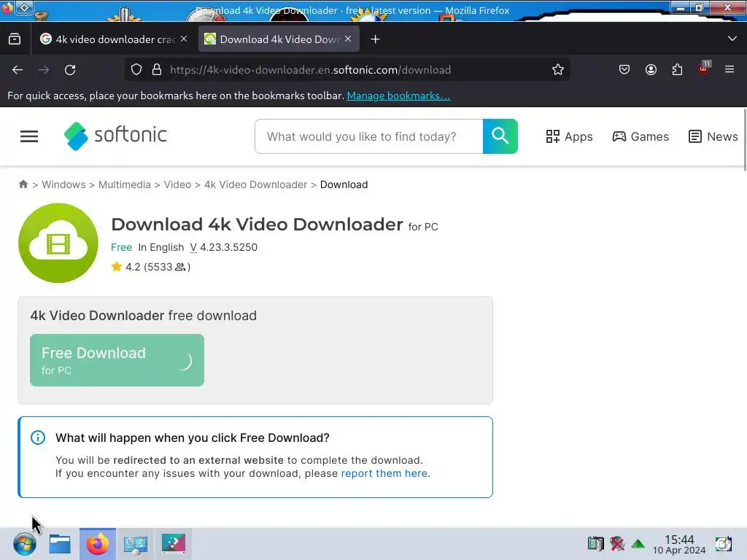Expand the list all tabs chevron

tap(732, 39)
